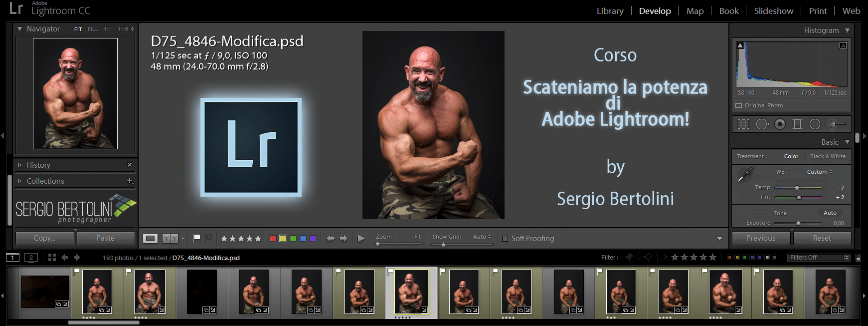Viewport: 868px width, 326px height.
Task: Switch to Loupe view mode
Action: point(150,239)
